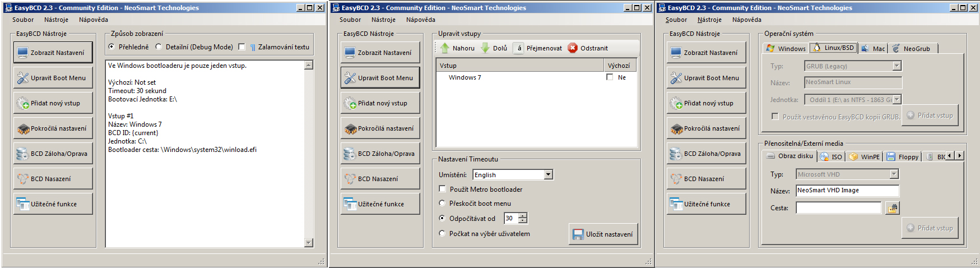Toggle Použít vestavěnou EasyBCD kopii GRUB
Viewport: 980px width, 268px height.
(x=775, y=117)
